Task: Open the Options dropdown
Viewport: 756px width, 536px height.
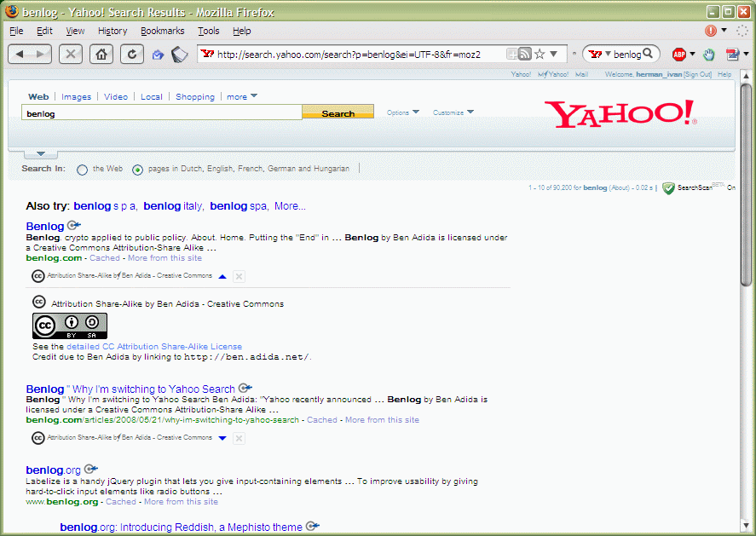Action: (402, 112)
